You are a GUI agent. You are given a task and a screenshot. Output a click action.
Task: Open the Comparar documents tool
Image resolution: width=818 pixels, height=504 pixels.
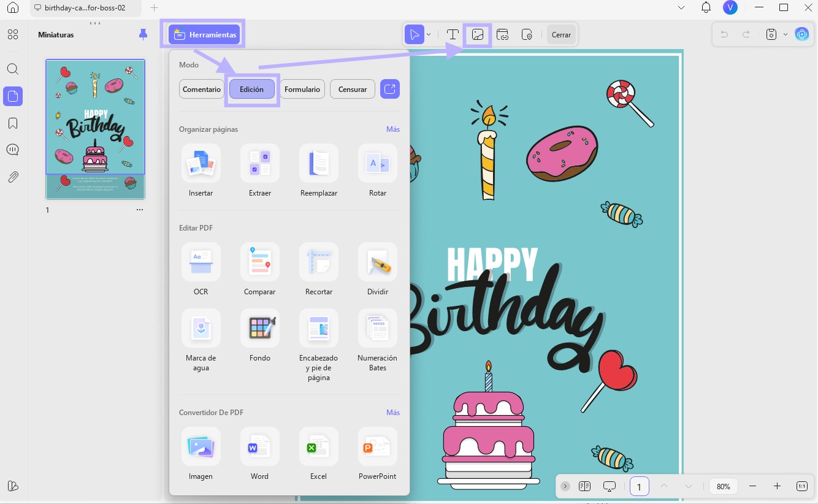tap(260, 262)
